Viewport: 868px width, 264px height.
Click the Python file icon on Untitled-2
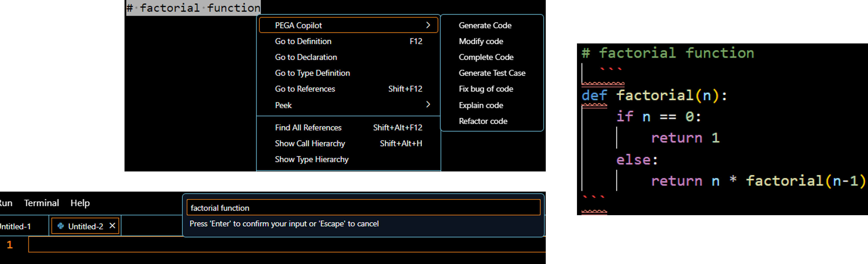pyautogui.click(x=61, y=226)
